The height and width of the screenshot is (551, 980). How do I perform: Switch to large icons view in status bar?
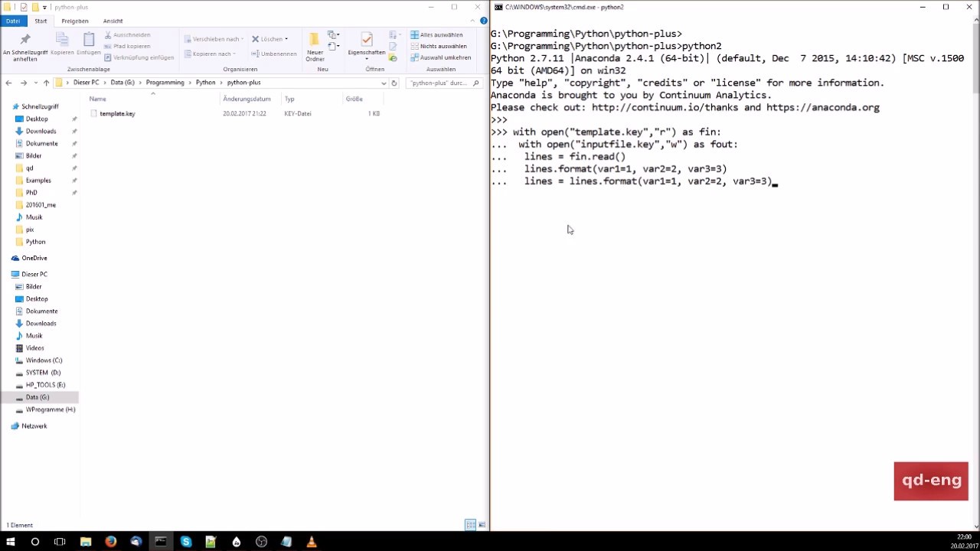pyautogui.click(x=482, y=524)
